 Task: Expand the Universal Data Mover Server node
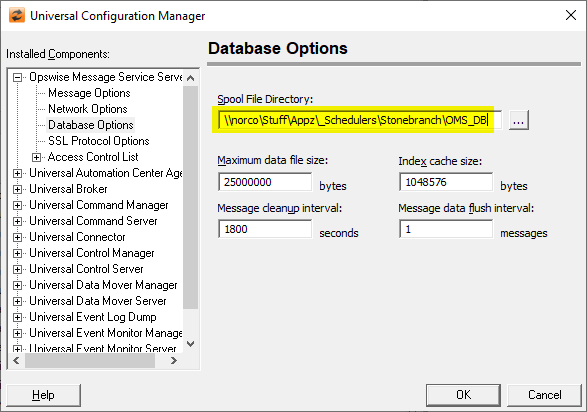(17, 302)
